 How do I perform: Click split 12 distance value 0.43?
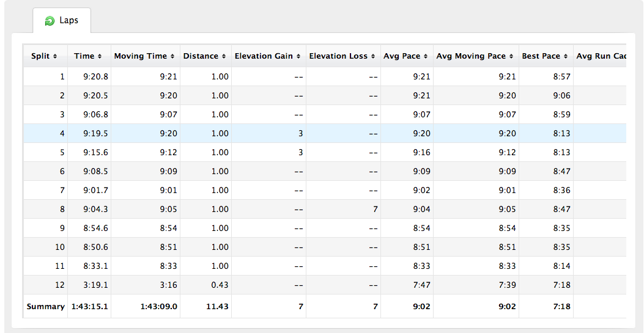click(x=220, y=285)
